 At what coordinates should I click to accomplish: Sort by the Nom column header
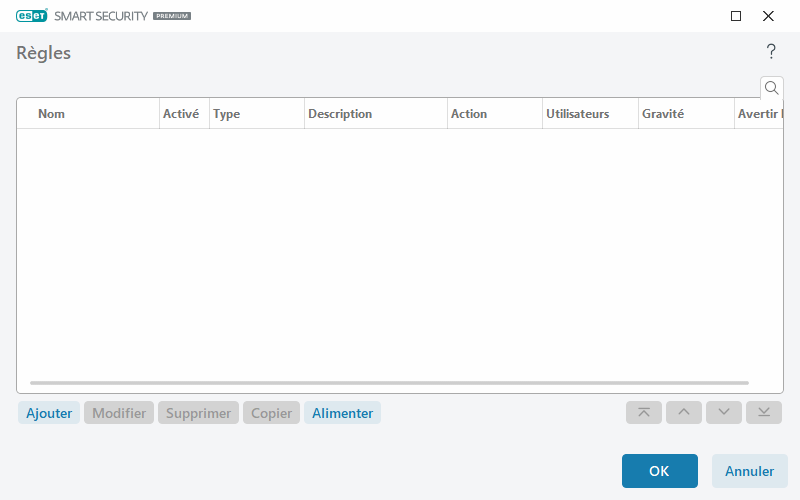click(88, 114)
